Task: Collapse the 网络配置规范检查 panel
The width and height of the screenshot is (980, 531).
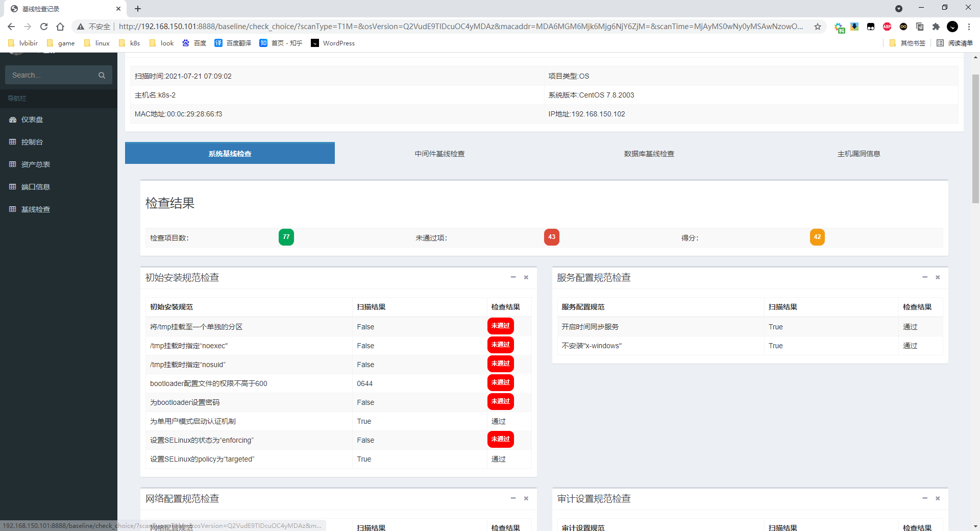Action: (x=513, y=498)
